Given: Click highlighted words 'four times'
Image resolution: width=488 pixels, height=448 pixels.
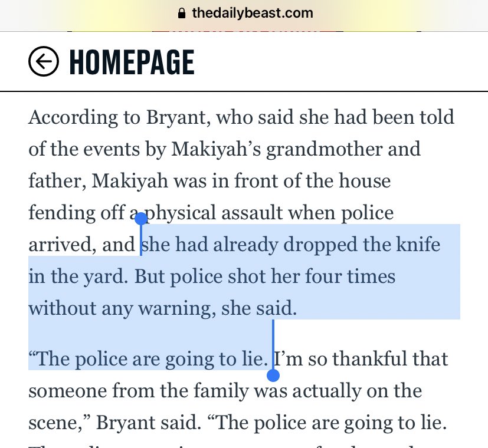Looking at the screenshot, I should [x=350, y=276].
